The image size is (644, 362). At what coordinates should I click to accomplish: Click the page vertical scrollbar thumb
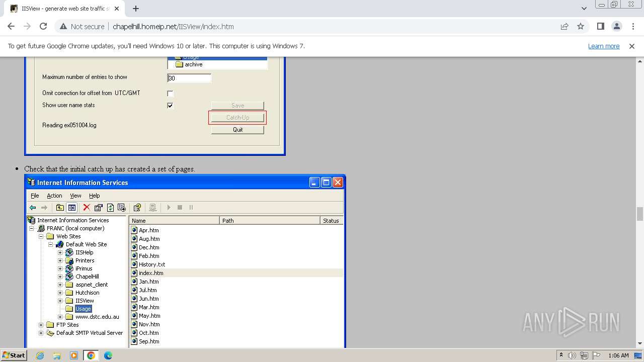[x=640, y=214]
